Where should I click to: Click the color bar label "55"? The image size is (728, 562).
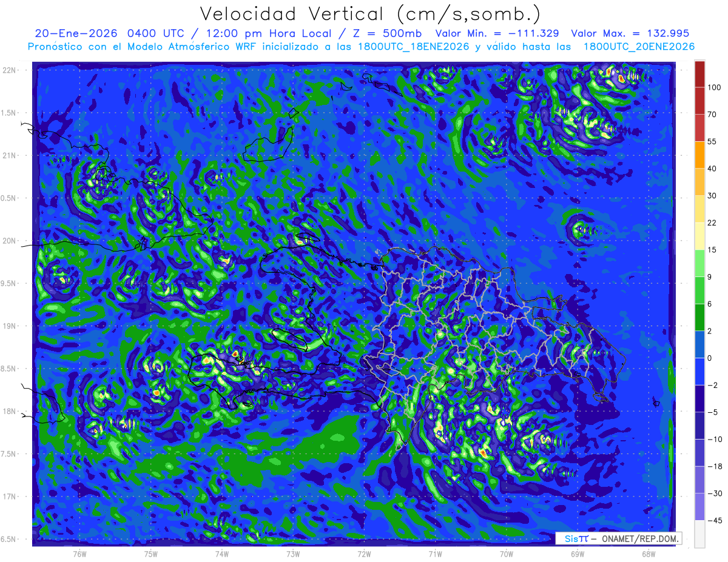(x=712, y=141)
